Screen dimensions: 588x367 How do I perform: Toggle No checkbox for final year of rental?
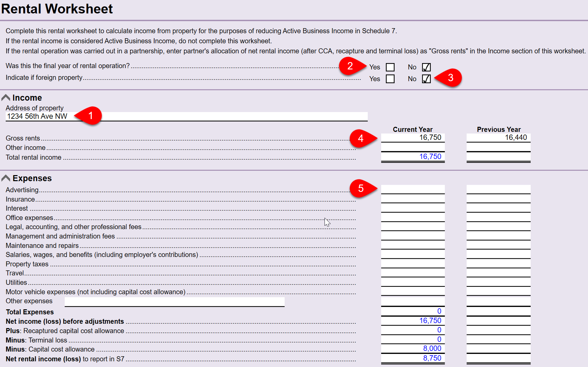click(426, 67)
